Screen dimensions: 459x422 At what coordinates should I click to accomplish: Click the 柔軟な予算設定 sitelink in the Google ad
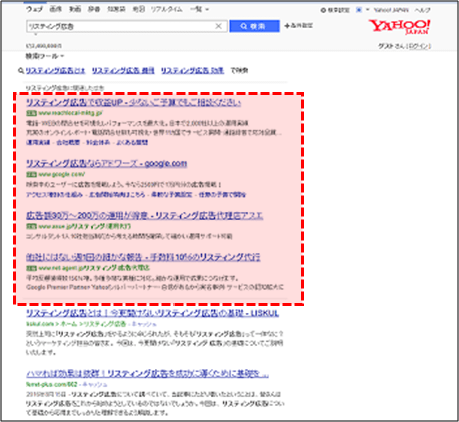[x=172, y=194]
